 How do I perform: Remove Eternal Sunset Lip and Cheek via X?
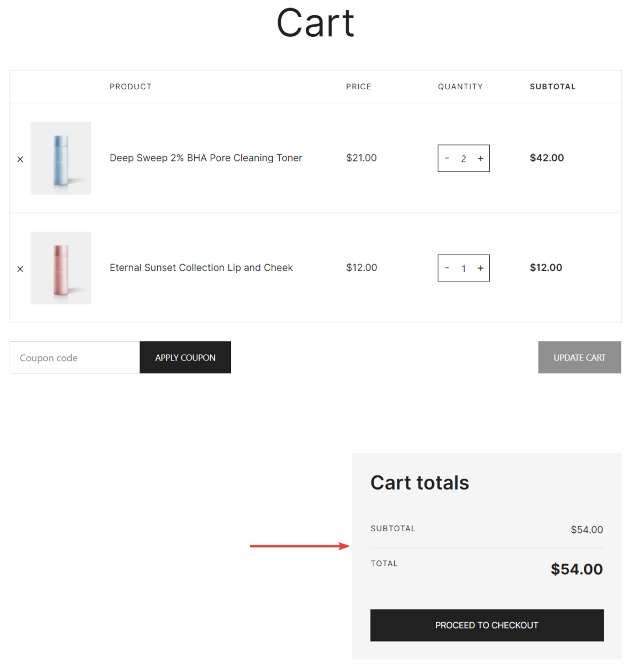pos(20,269)
